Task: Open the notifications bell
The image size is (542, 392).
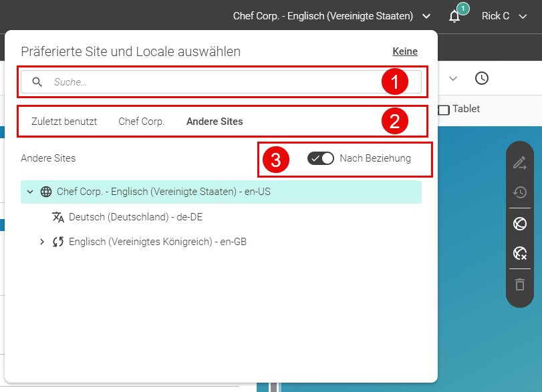Action: click(x=454, y=16)
